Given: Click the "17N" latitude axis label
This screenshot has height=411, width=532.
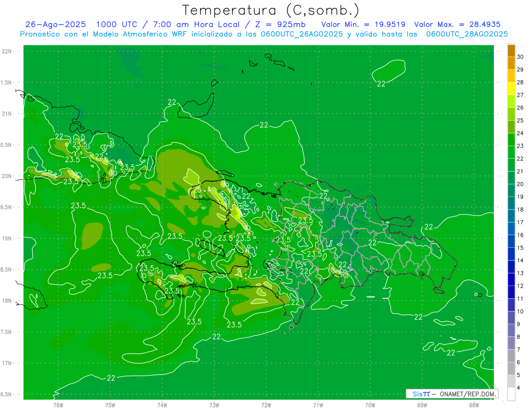Looking at the screenshot, I should [7, 363].
